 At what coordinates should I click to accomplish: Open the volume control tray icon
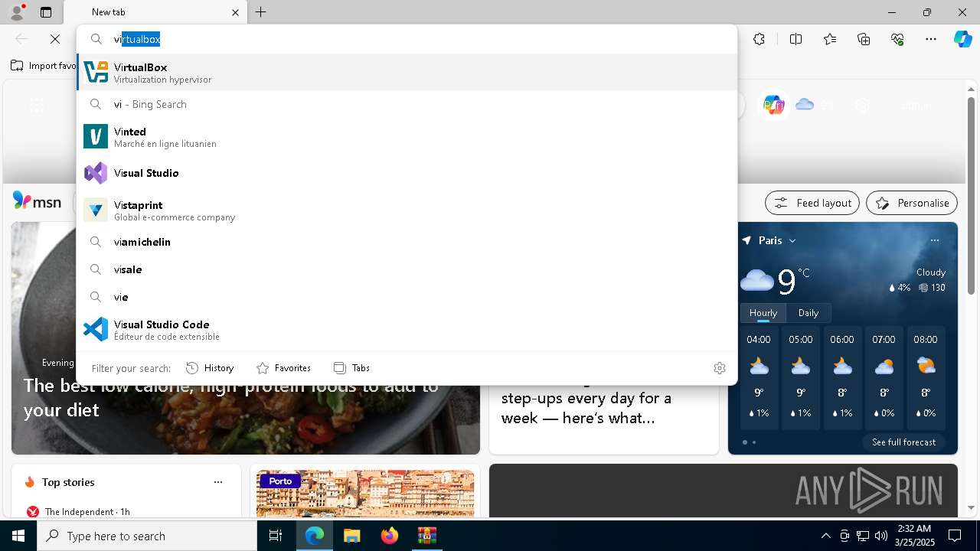[880, 536]
